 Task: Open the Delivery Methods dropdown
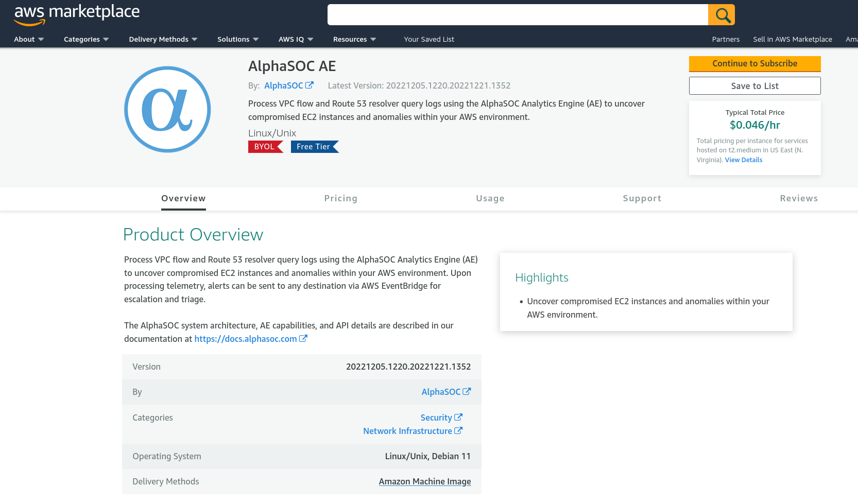tap(163, 39)
